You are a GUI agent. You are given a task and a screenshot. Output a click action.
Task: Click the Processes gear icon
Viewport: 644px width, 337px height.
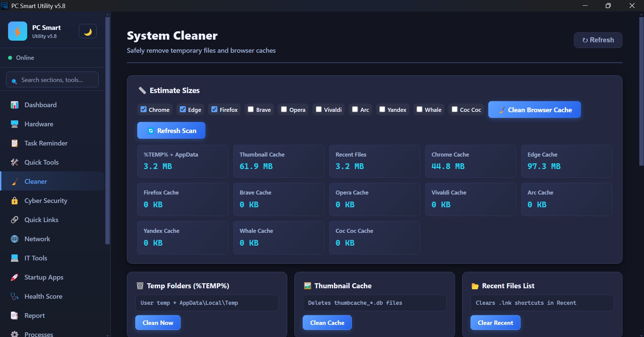coord(14,334)
